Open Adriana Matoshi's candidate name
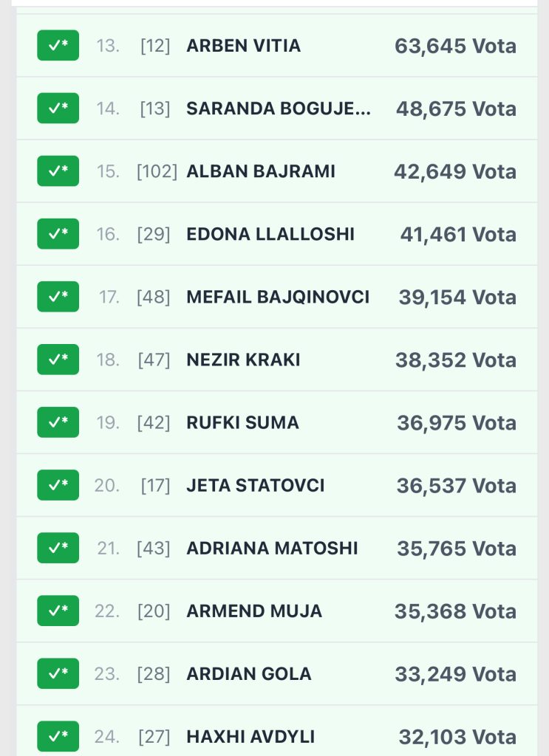The width and height of the screenshot is (549, 756). (x=272, y=548)
